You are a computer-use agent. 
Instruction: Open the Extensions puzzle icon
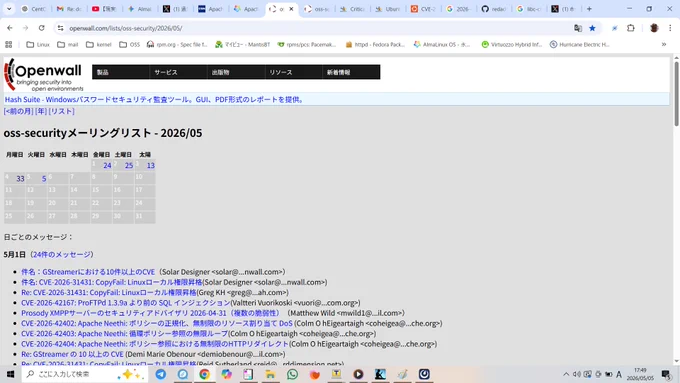pos(631,28)
